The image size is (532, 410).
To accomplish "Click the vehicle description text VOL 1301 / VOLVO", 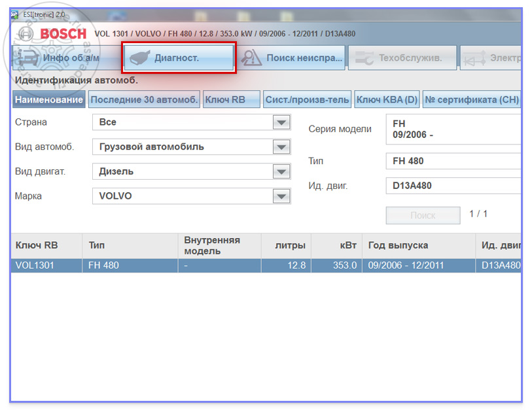I will pyautogui.click(x=225, y=34).
